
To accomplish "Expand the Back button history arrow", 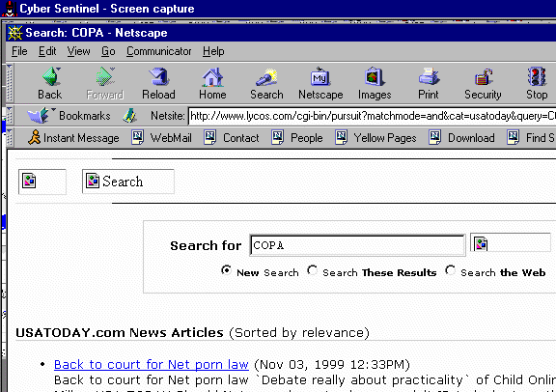I will [x=59, y=69].
